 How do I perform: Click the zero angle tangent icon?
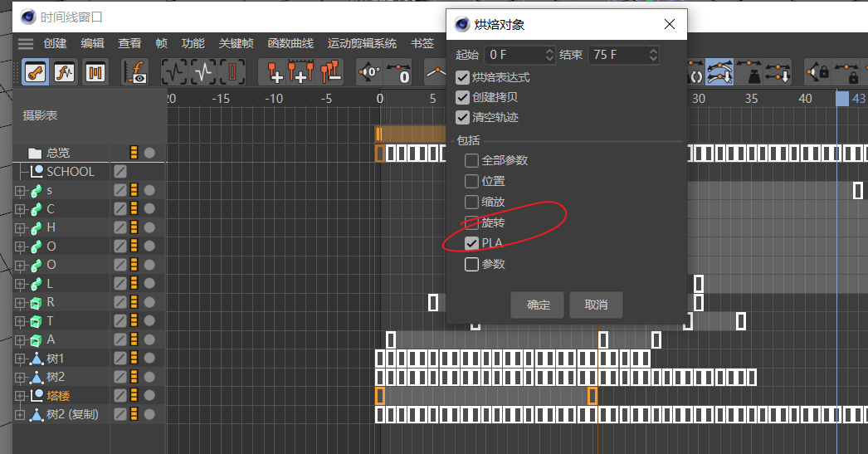coord(369,73)
